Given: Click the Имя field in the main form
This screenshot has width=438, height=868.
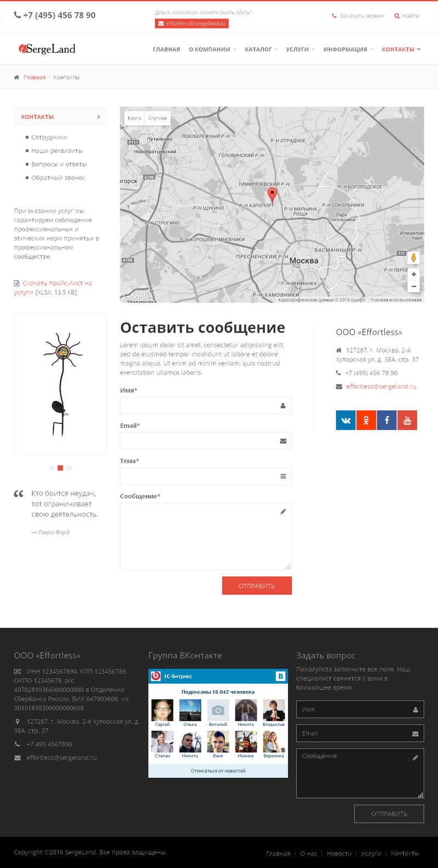Looking at the screenshot, I should pos(206,406).
